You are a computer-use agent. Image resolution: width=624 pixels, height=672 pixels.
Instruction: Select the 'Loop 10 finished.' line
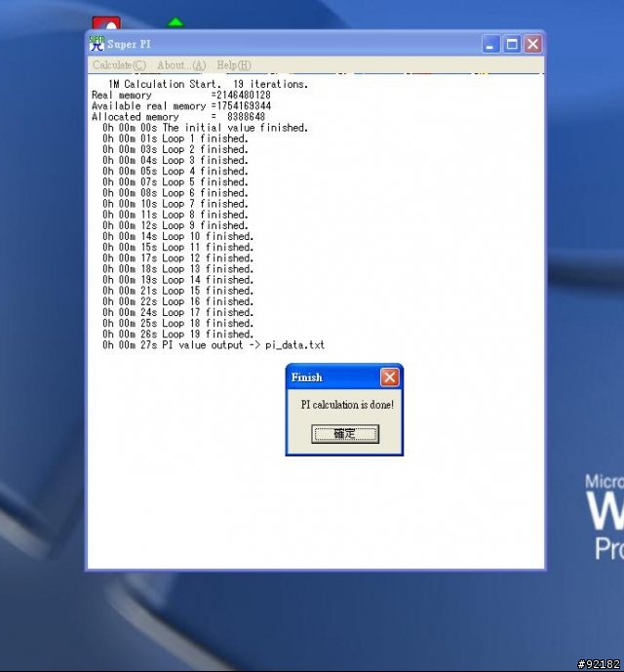tap(177, 236)
